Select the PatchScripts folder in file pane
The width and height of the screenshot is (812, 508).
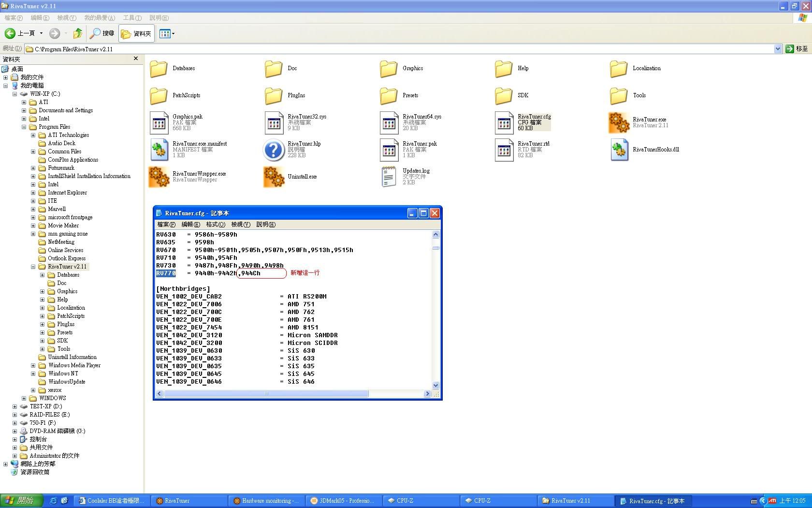click(x=159, y=96)
